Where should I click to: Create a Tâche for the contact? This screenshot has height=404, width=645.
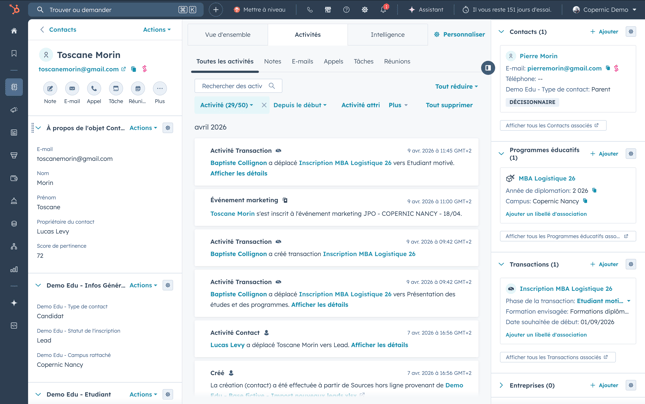(x=116, y=88)
